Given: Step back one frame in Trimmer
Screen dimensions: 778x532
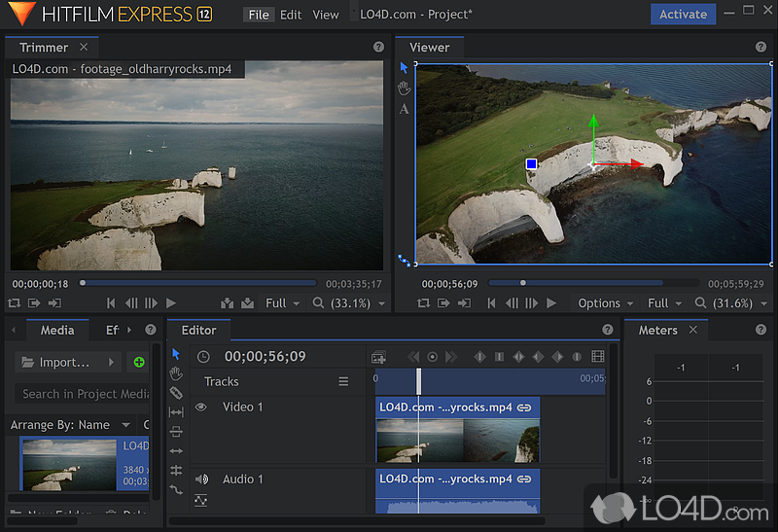Looking at the screenshot, I should [x=131, y=303].
